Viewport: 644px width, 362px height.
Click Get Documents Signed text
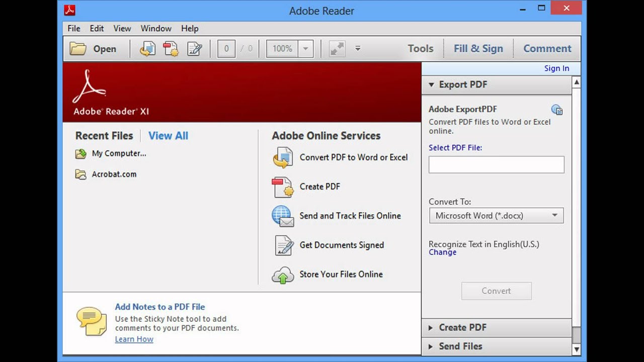click(342, 245)
